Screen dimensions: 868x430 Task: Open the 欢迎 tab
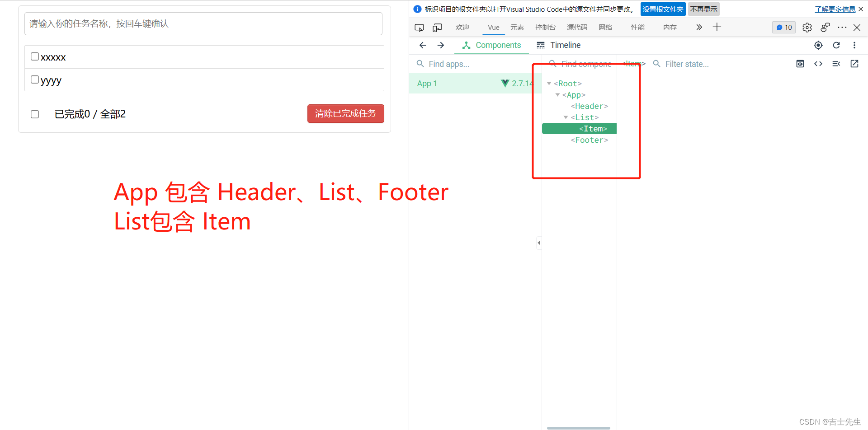click(462, 28)
